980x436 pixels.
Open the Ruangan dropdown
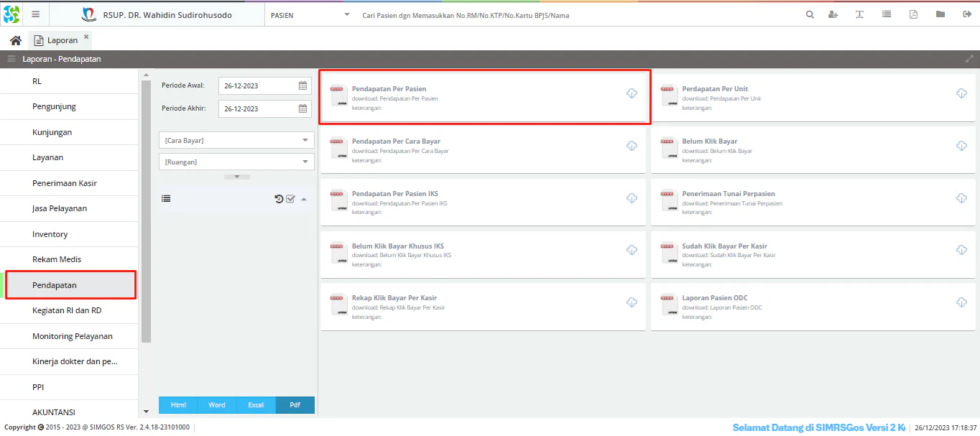(236, 162)
